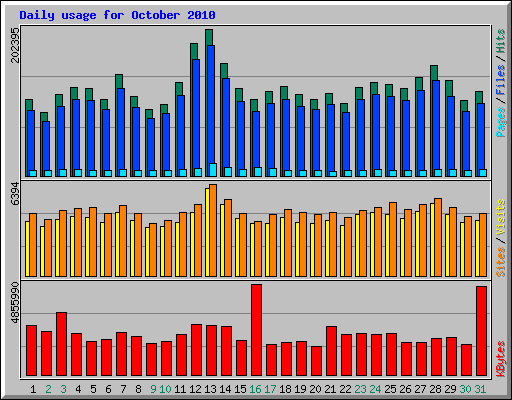Click the orange Visits bar for day 25
This screenshot has width=512, height=400.
coord(393,239)
